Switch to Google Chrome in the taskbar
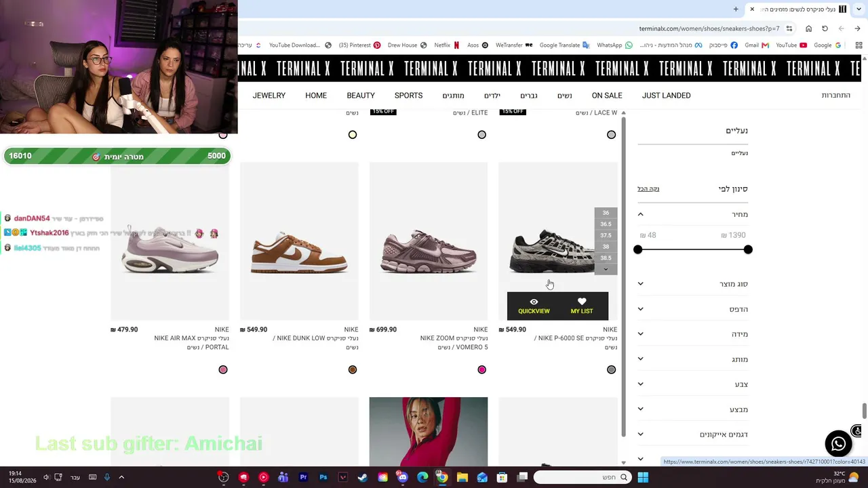 442,477
